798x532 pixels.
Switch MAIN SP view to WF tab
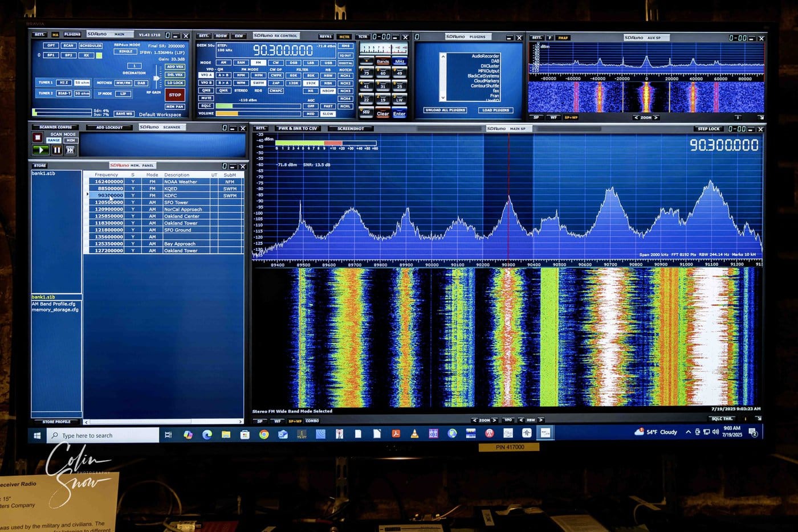tap(278, 421)
